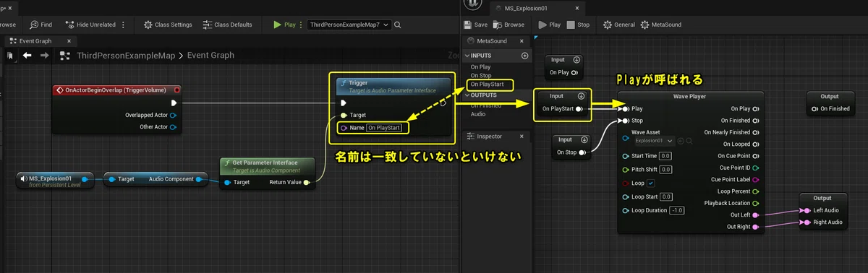Save the MetaSound asset
The image size is (868, 273).
[x=476, y=25]
